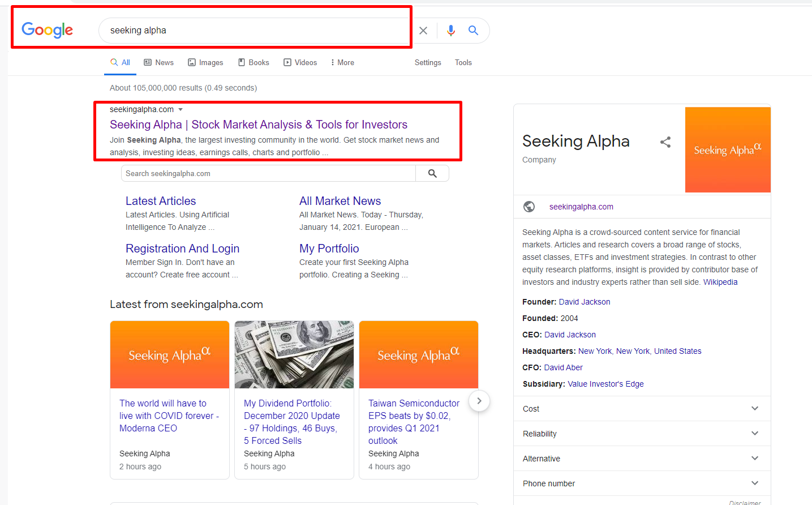
Task: Open the My Portfolio sitelink
Action: coord(329,249)
